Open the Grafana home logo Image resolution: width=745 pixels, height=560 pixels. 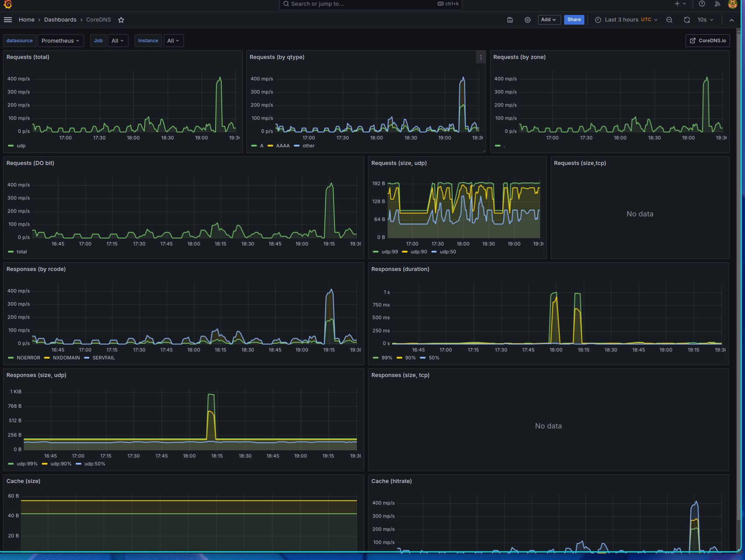pos(7,4)
